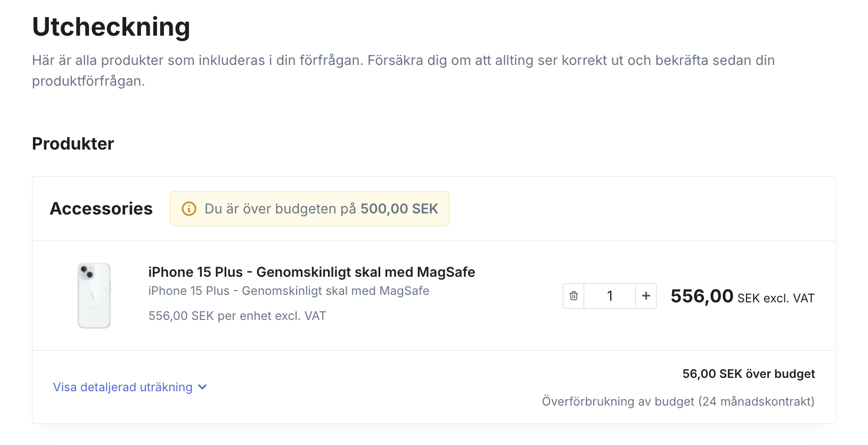
Task: Remove the iPhone case with trash icon
Action: click(x=574, y=296)
